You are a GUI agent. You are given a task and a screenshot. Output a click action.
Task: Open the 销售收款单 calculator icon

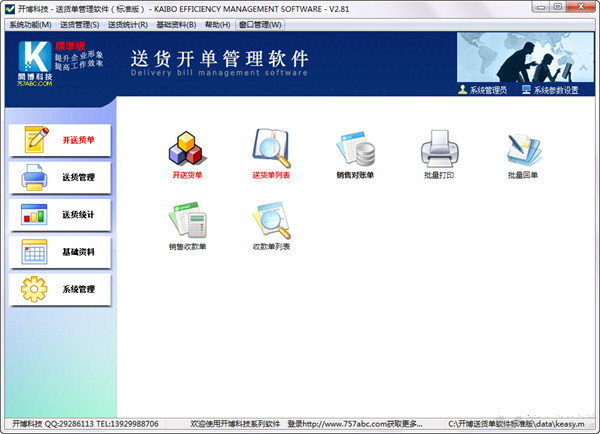tap(186, 219)
